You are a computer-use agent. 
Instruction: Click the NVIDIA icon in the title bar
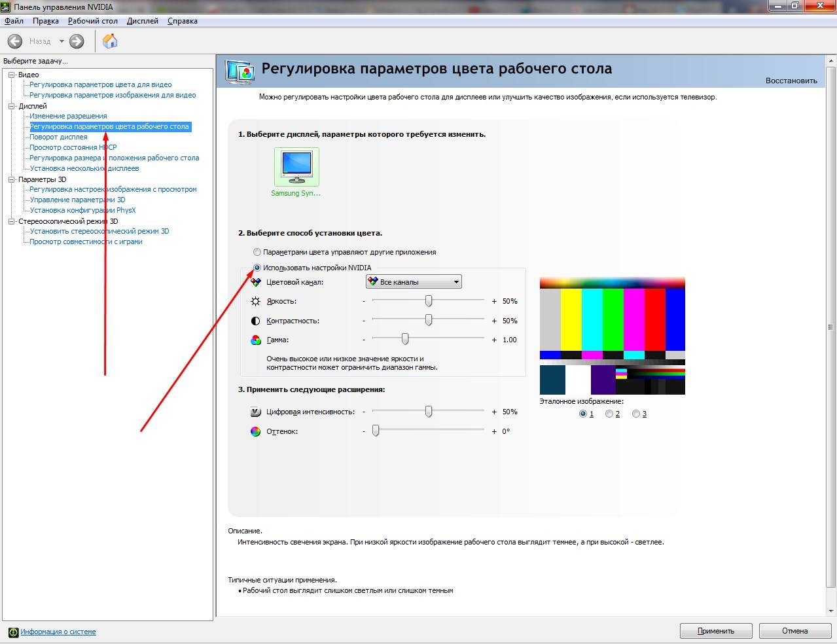[x=6, y=7]
